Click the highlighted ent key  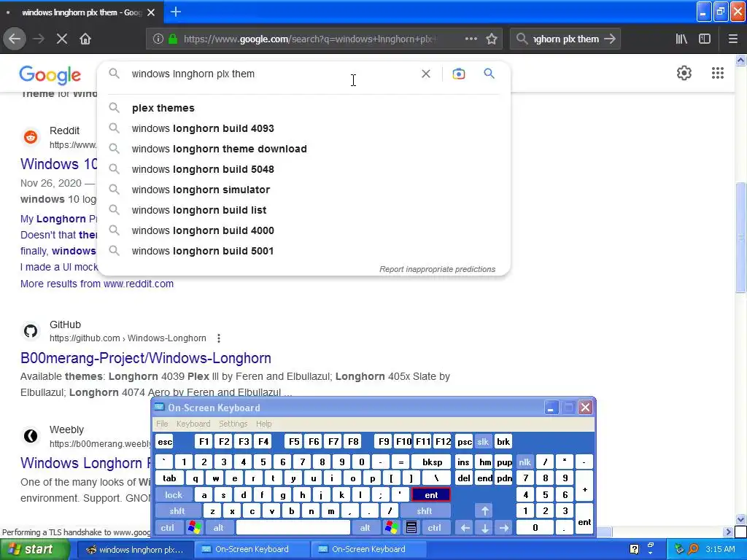[430, 495]
